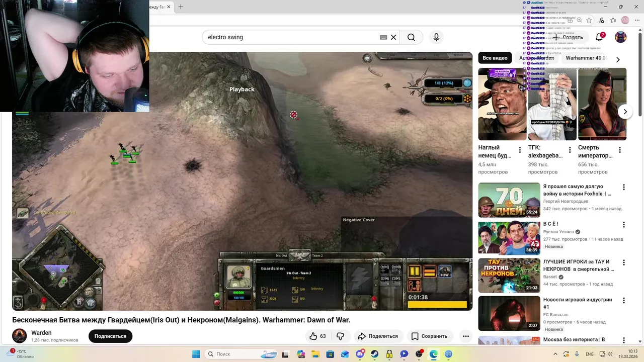Click the ENG language indicator
Screen dimensions: 644x362
(x=589, y=354)
